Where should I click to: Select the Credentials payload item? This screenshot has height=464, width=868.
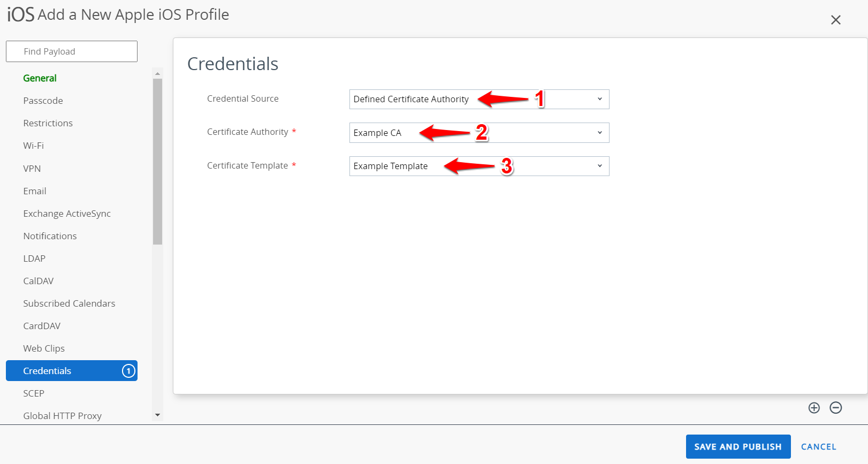coord(72,371)
